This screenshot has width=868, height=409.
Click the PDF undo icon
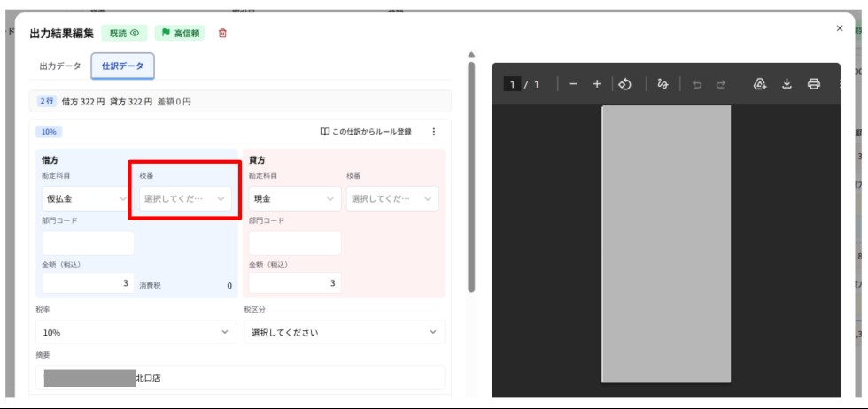click(x=697, y=84)
